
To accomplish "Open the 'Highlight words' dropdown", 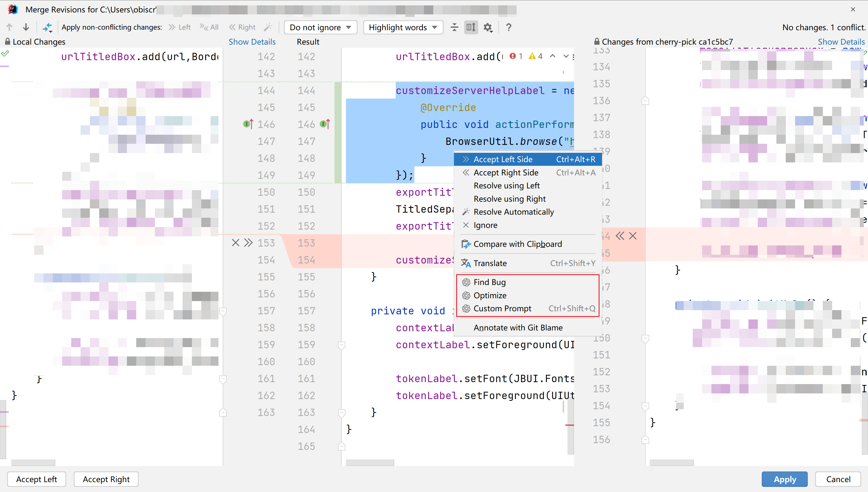I will tap(403, 27).
